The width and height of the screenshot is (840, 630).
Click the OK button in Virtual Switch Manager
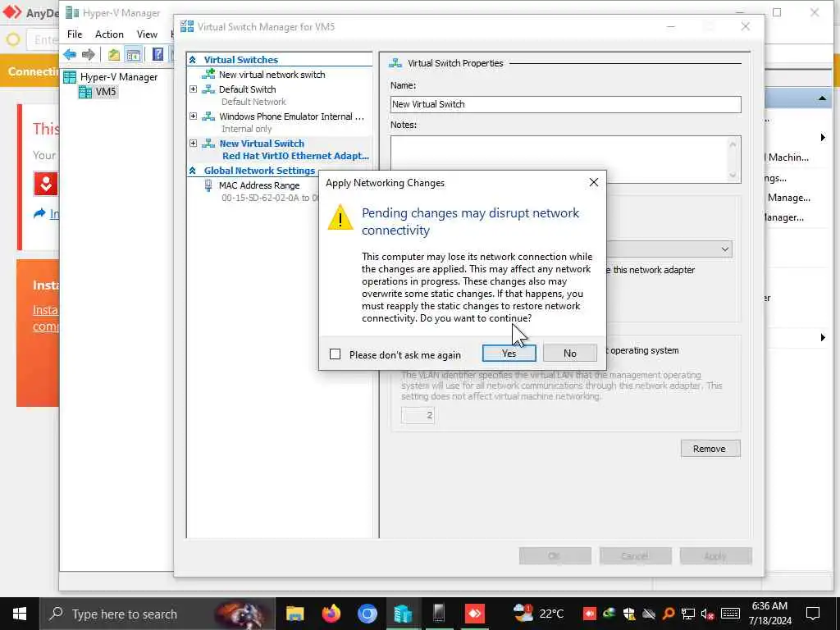(555, 556)
